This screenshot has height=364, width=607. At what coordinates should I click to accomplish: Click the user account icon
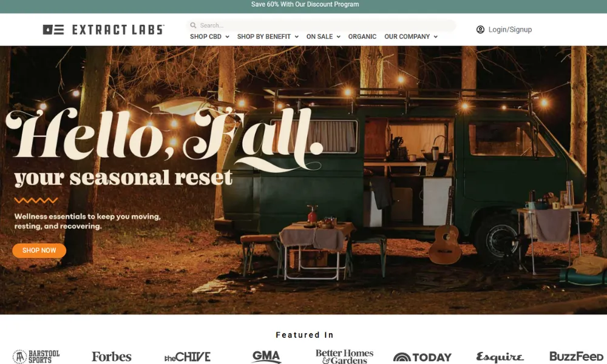pos(480,29)
